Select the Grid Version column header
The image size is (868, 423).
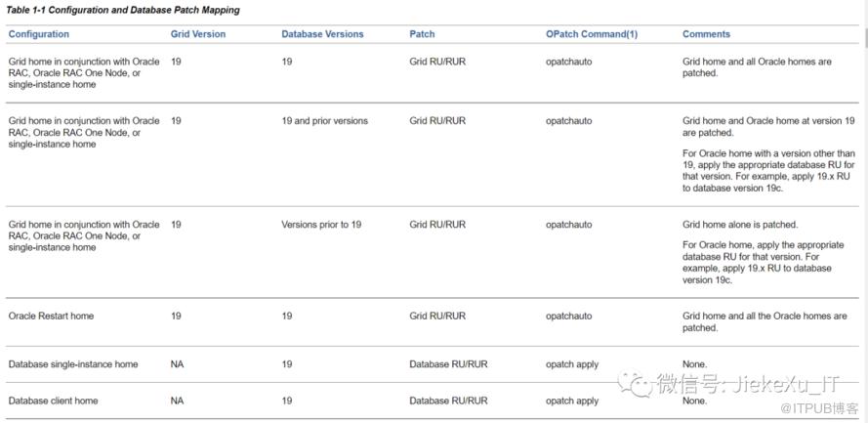(x=197, y=34)
